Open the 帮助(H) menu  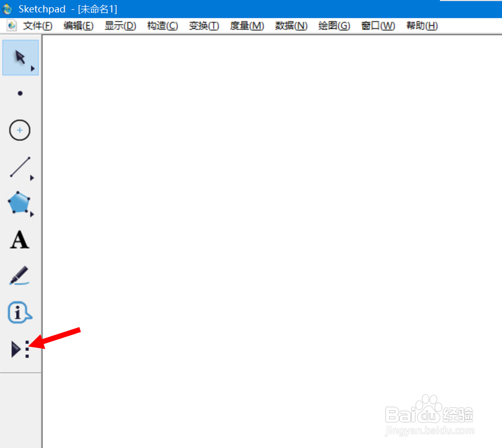click(x=422, y=26)
